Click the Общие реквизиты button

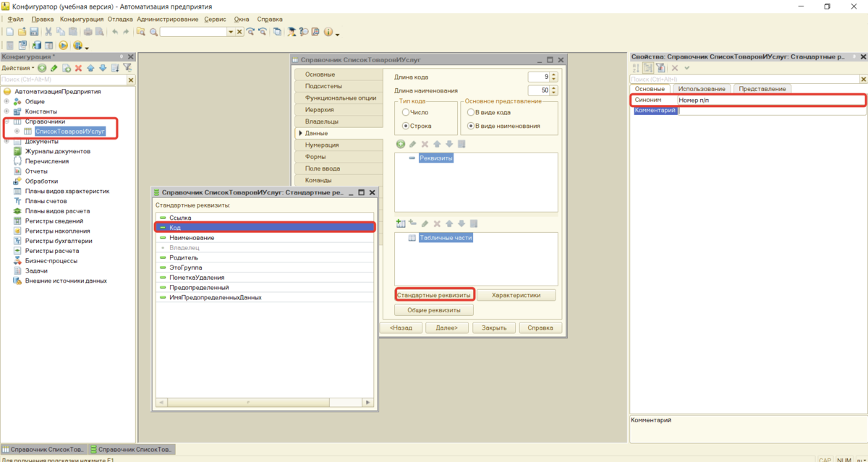point(434,310)
